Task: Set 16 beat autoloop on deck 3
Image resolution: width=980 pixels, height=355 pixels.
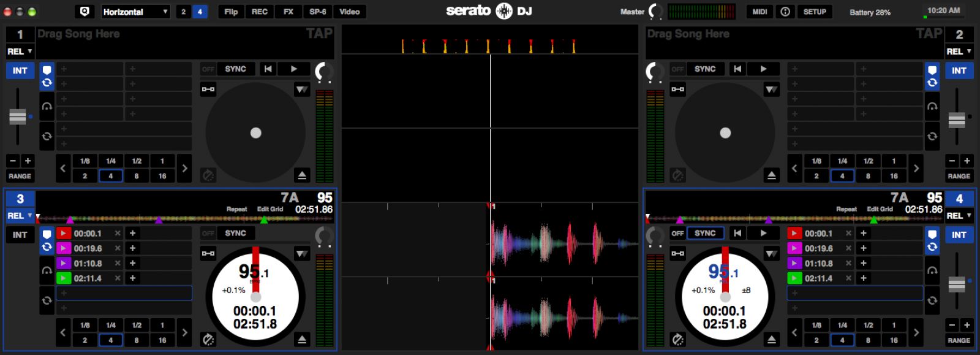Action: click(x=162, y=340)
